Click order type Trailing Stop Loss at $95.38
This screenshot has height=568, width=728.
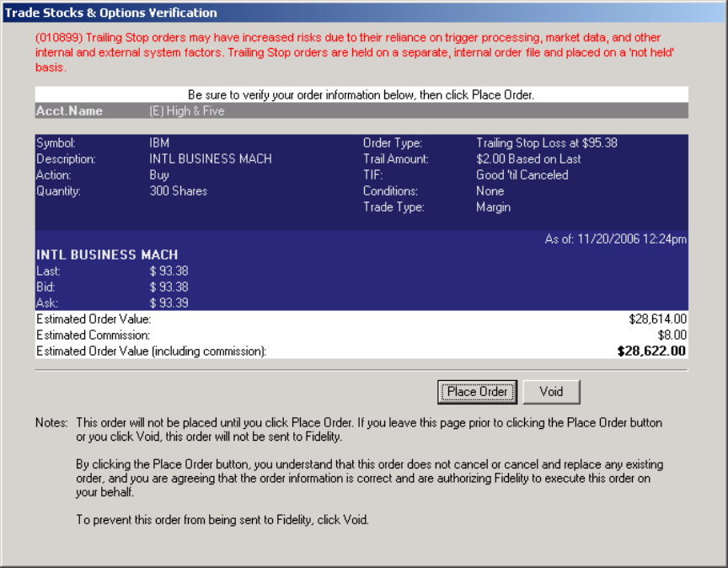click(547, 143)
